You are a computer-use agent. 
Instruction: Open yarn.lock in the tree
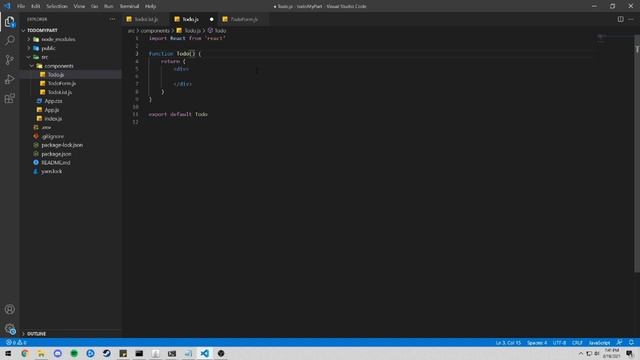[51, 171]
